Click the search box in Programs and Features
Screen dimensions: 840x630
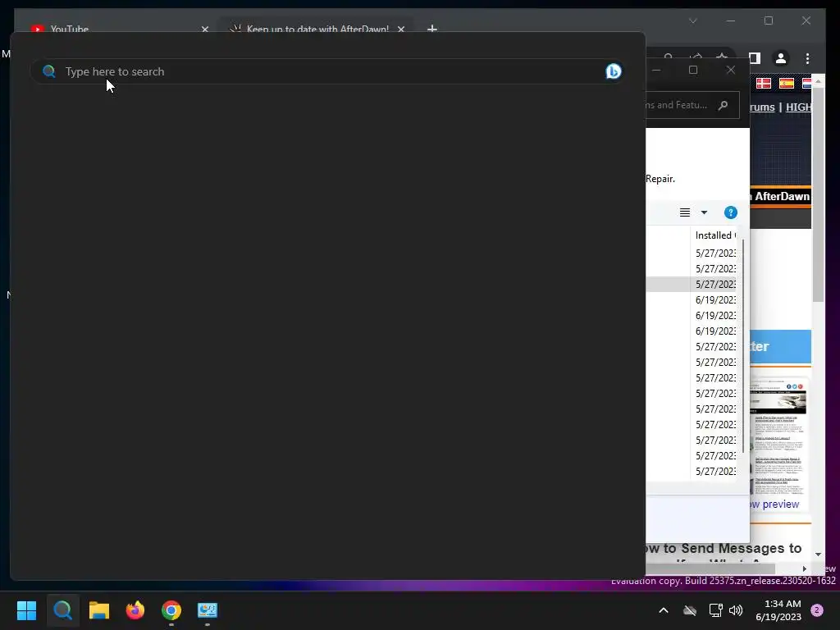click(x=692, y=105)
